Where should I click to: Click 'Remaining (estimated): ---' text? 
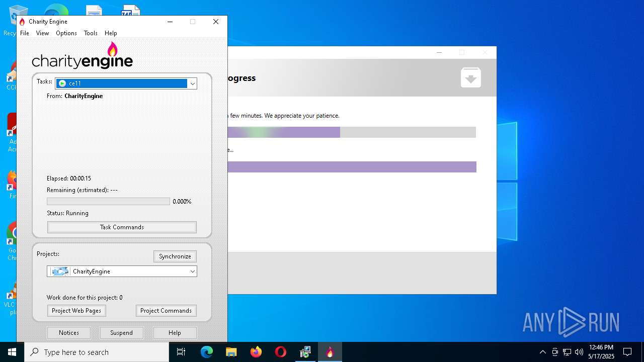pyautogui.click(x=82, y=190)
